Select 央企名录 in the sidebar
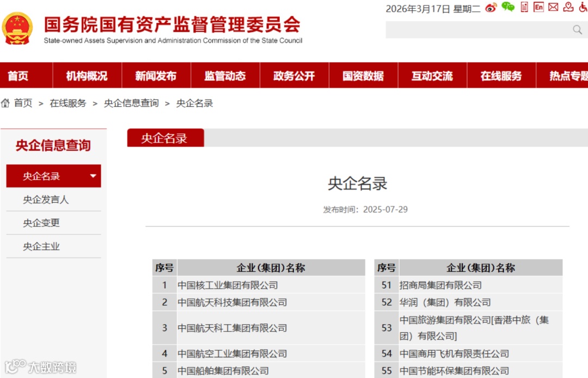588x378 pixels. (53, 176)
